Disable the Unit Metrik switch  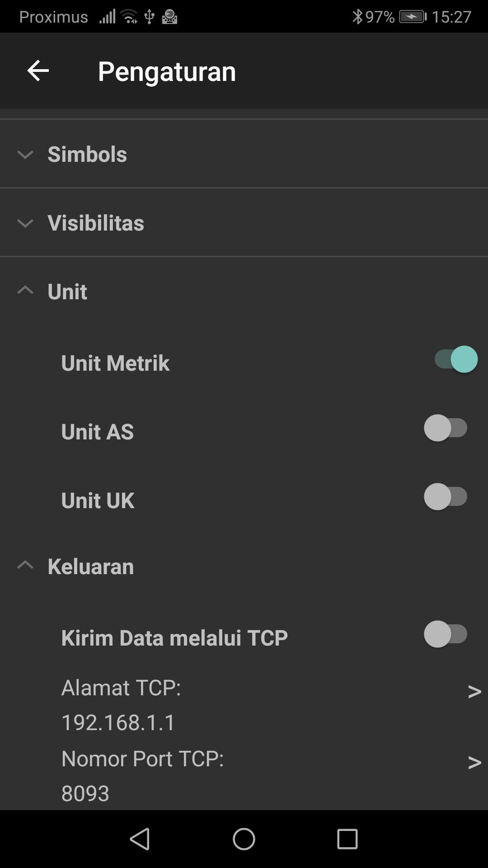(x=455, y=359)
